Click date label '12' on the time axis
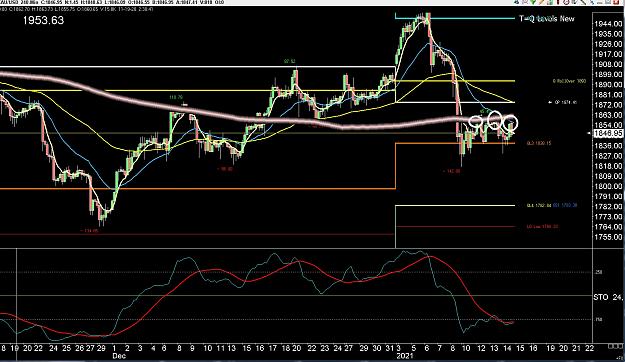The height and width of the screenshot is (362, 625). tap(481, 348)
